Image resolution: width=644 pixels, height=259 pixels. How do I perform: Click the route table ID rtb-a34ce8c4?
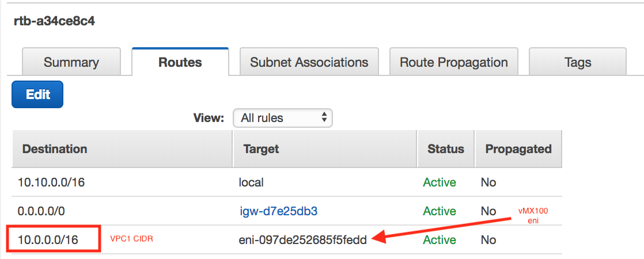click(x=54, y=22)
